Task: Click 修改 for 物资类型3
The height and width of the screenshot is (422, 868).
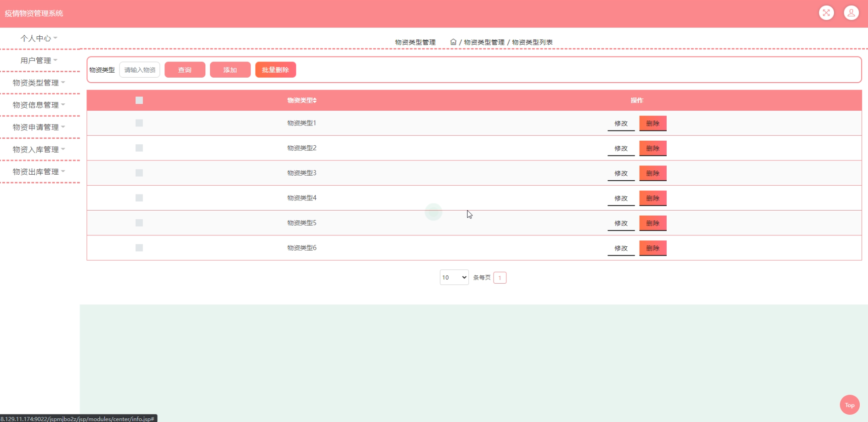Action: pyautogui.click(x=621, y=173)
